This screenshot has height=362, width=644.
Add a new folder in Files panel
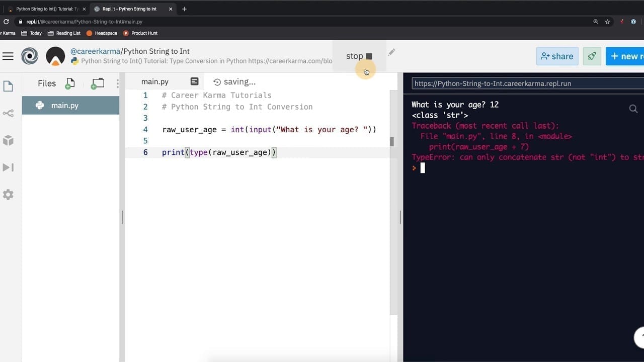coord(98,83)
